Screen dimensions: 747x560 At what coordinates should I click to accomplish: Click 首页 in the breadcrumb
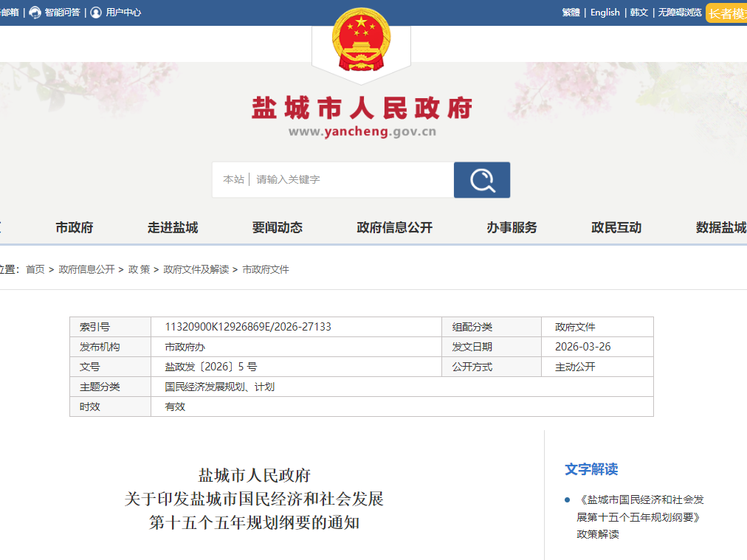point(35,269)
